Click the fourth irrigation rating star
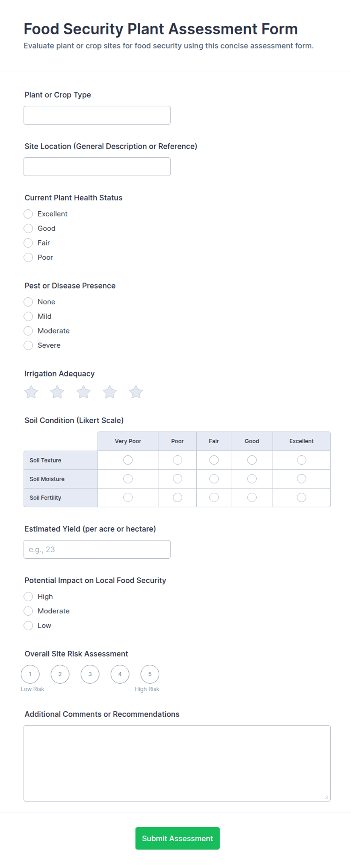This screenshot has height=868, width=351. (109, 392)
